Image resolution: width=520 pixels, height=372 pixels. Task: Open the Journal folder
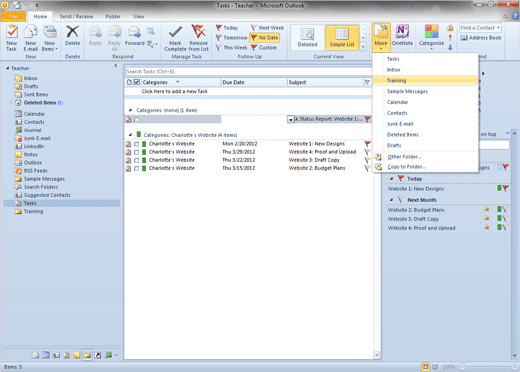[32, 130]
